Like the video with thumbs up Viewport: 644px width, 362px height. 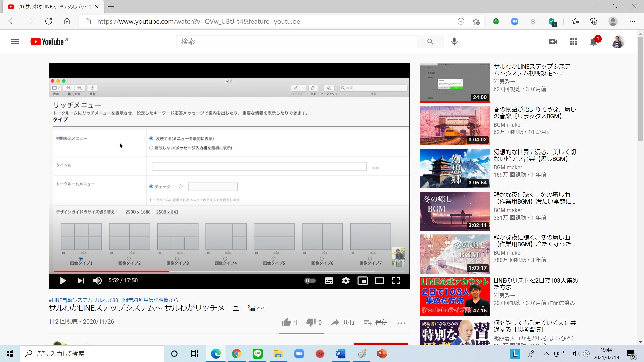286,322
